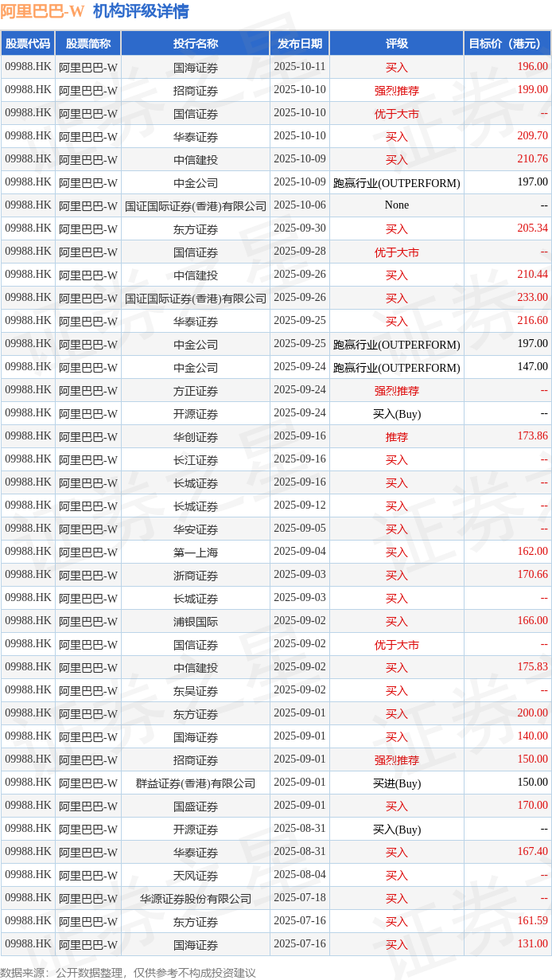Select target price 140.00
The width and height of the screenshot is (552, 980).
pos(532,736)
